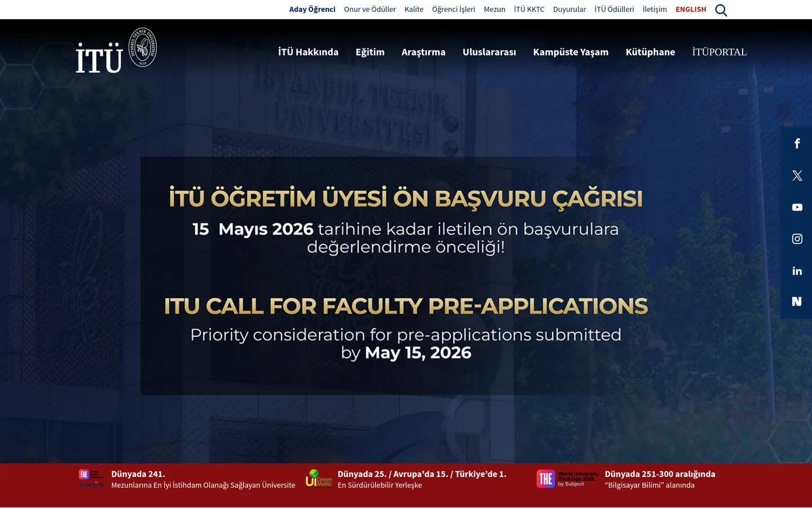Open the İTÜ KKTC link
Viewport: 812px width, 508px height.
point(529,9)
